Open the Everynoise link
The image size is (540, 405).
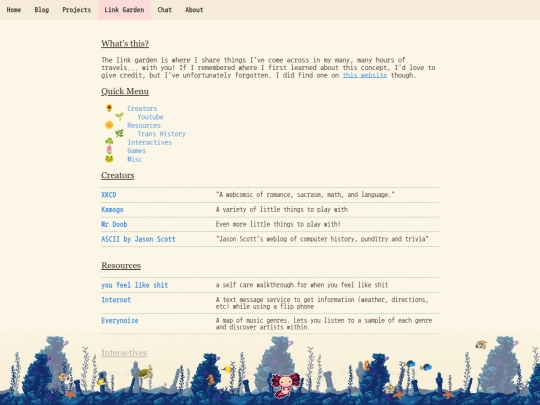[x=120, y=321]
